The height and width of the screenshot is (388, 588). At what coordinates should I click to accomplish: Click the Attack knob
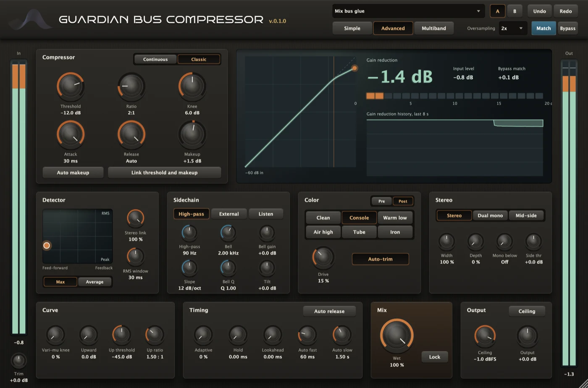click(x=71, y=134)
